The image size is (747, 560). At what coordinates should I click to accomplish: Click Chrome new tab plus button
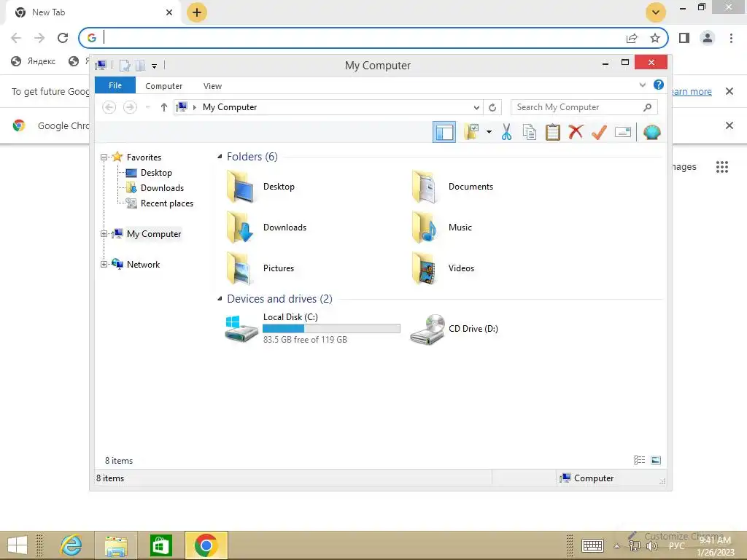197,12
